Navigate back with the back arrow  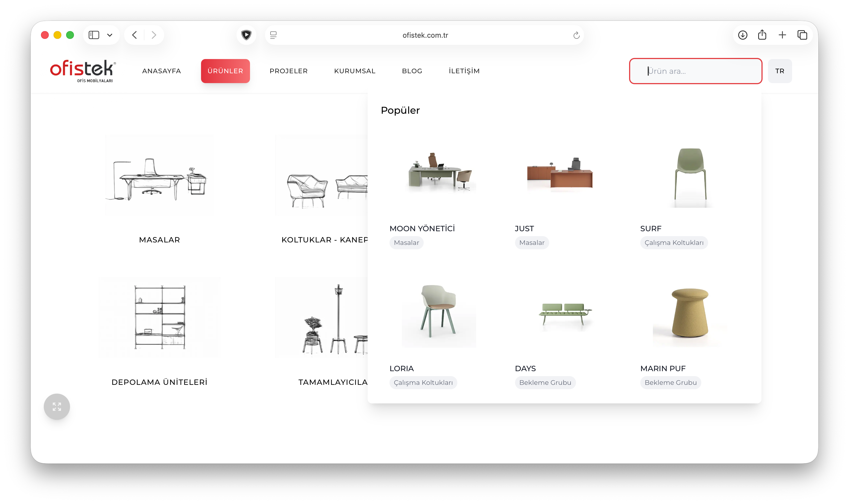pyautogui.click(x=134, y=35)
